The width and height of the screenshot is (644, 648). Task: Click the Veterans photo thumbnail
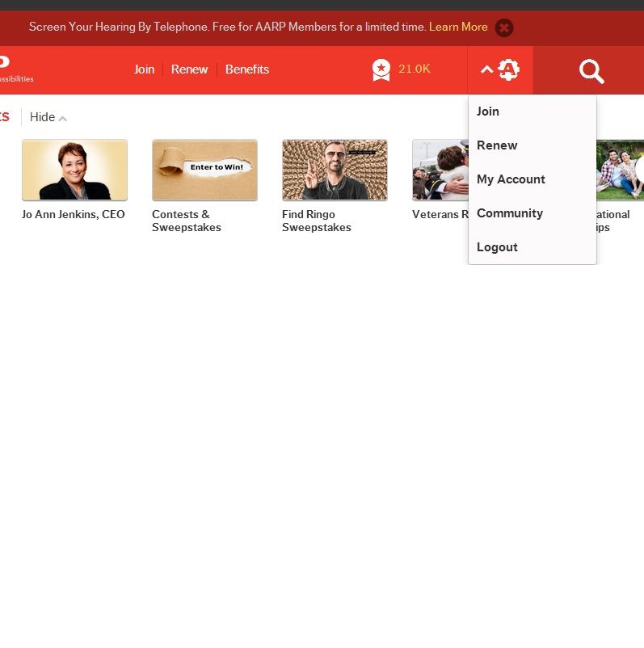point(439,170)
